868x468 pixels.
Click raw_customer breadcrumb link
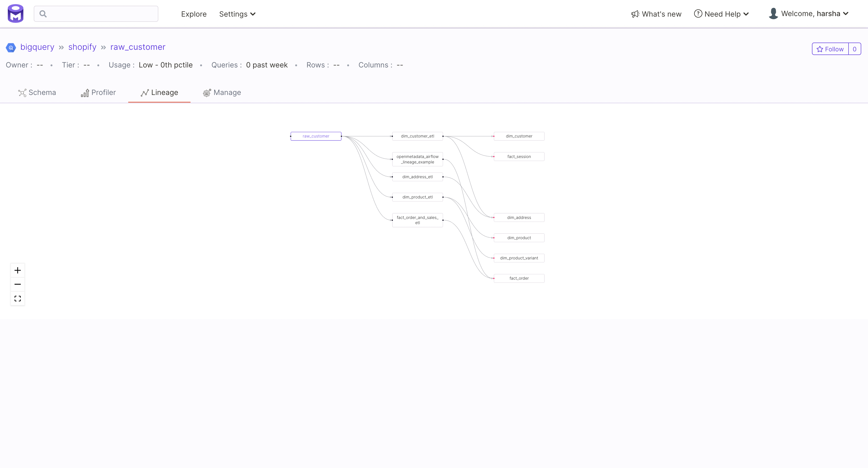coord(138,47)
